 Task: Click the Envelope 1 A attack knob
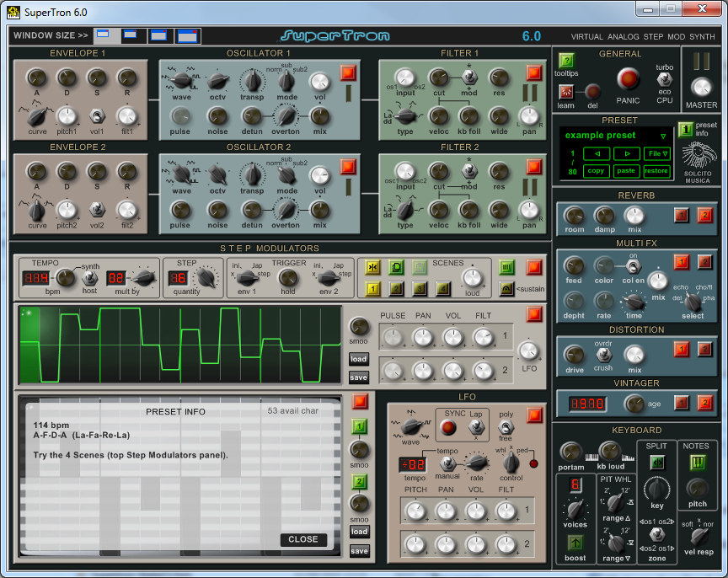[37, 77]
